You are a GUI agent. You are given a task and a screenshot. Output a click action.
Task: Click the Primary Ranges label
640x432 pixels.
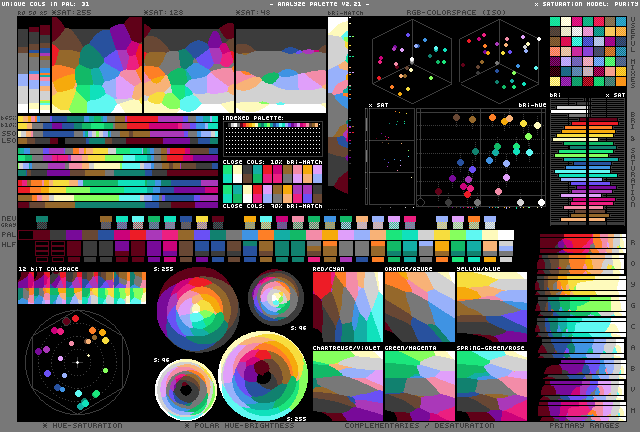[581, 426]
